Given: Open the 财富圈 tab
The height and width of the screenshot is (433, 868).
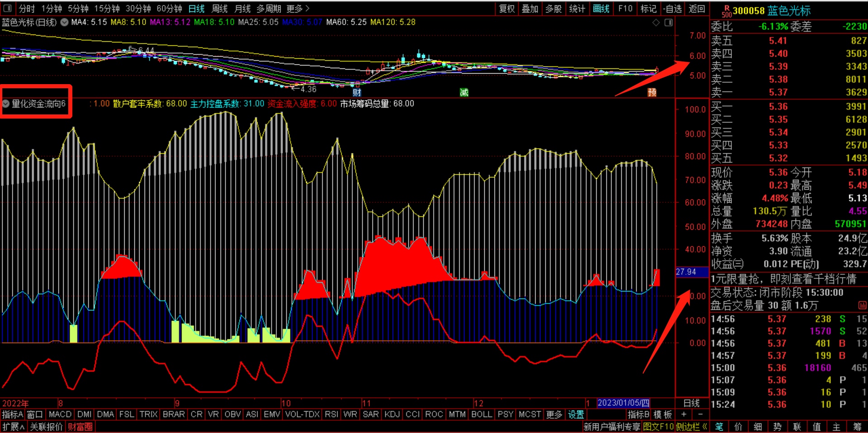Looking at the screenshot, I should point(80,427).
